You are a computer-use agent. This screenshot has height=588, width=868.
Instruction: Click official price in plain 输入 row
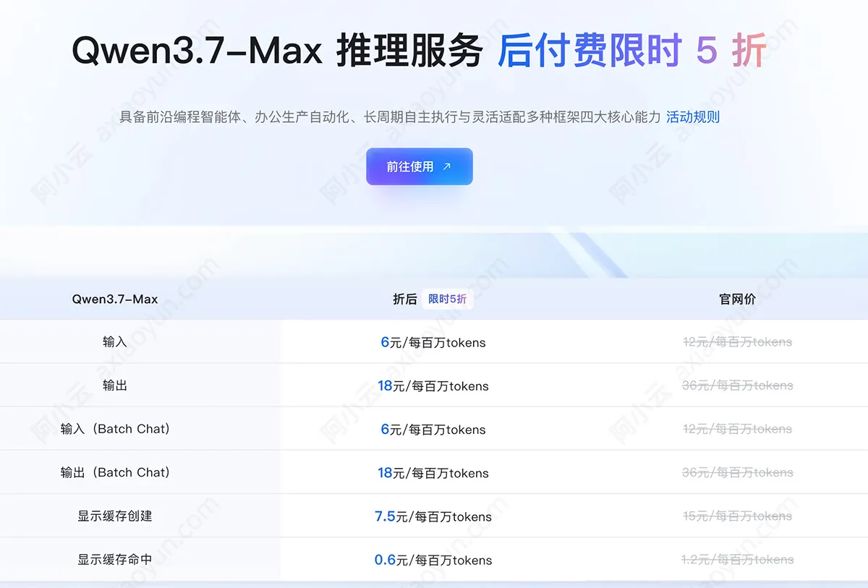(738, 342)
